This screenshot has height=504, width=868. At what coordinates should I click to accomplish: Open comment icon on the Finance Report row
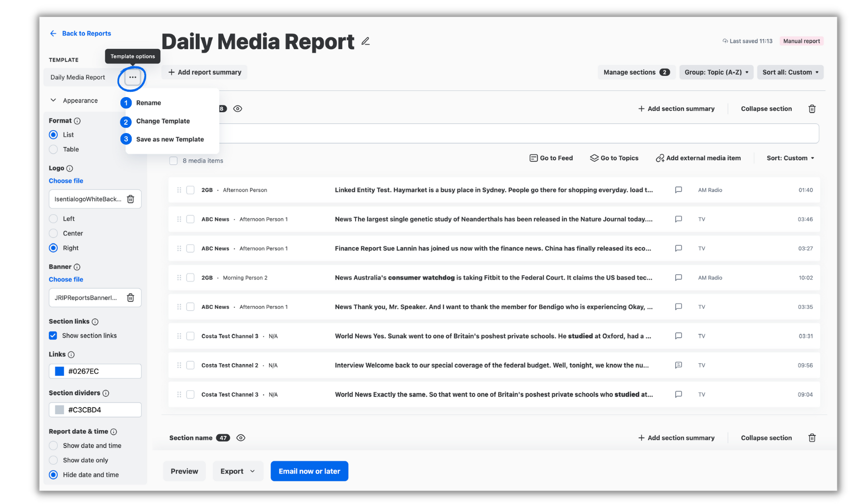pos(679,248)
